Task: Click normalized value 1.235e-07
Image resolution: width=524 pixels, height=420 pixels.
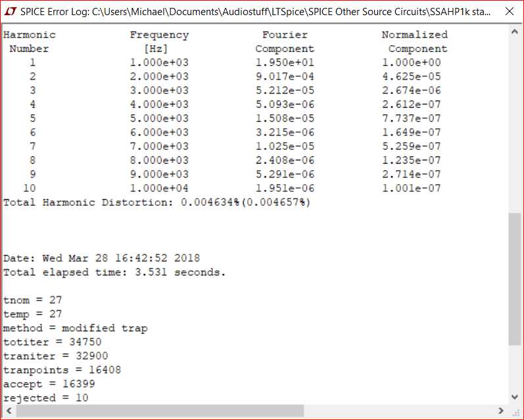Action: pos(412,160)
